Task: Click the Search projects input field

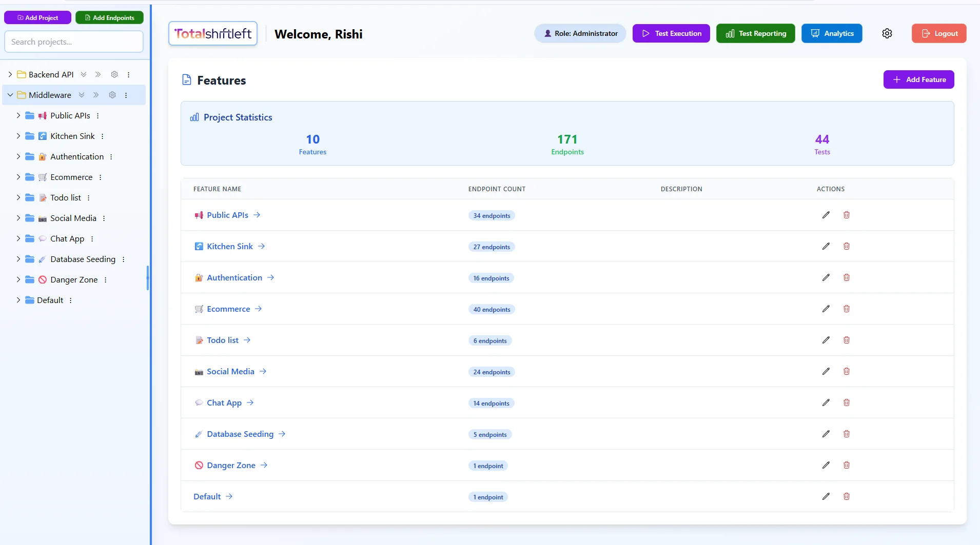Action: 74,42
